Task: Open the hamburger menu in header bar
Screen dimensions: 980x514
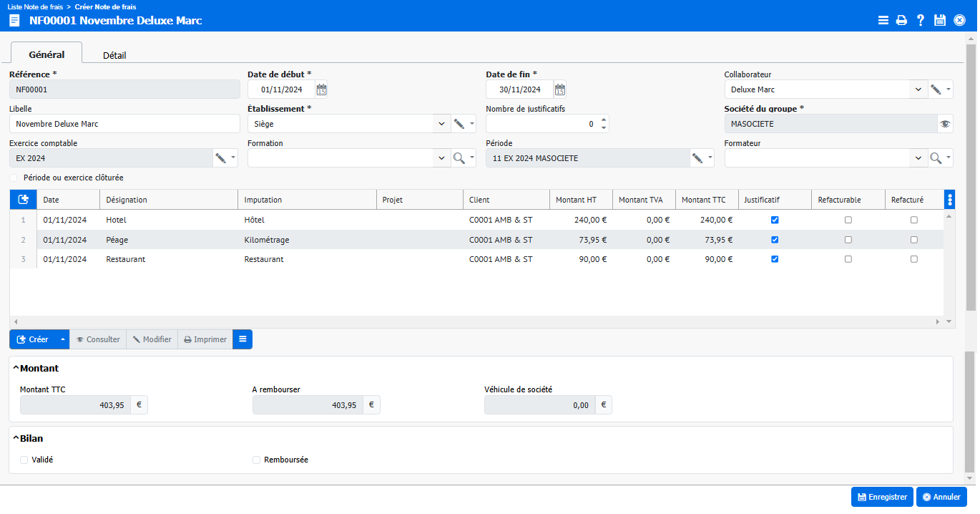Action: [883, 21]
